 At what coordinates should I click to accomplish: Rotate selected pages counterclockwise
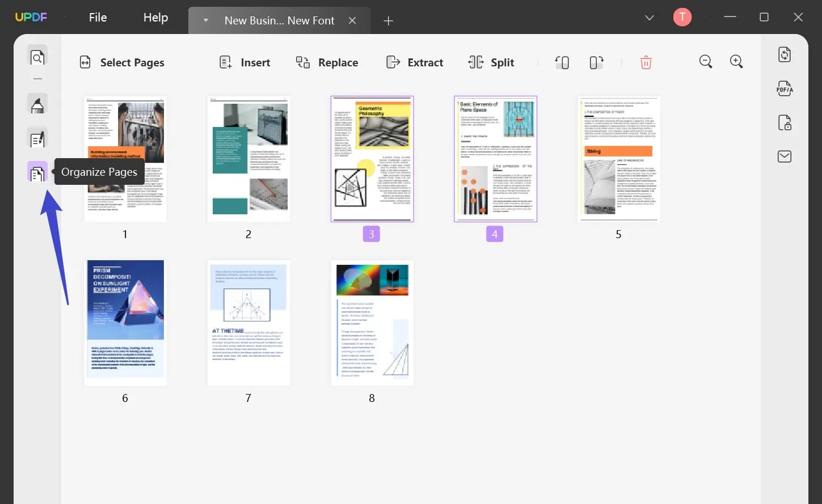tap(562, 62)
